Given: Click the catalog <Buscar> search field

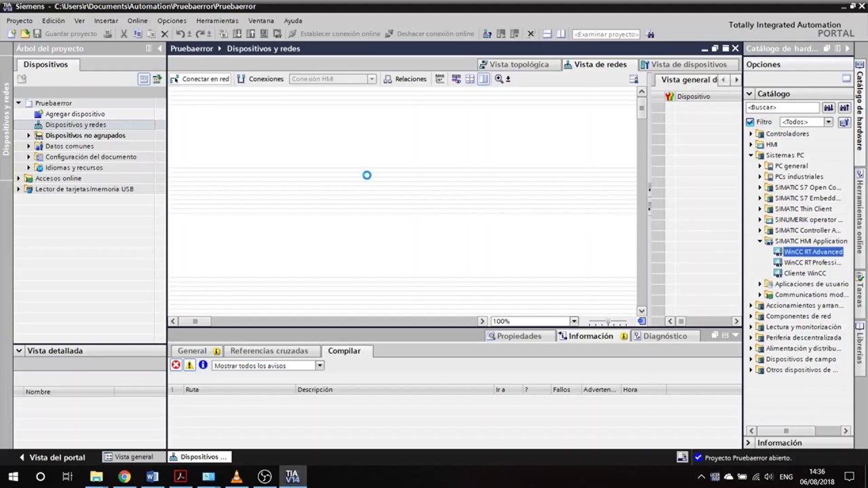Looking at the screenshot, I should 783,107.
